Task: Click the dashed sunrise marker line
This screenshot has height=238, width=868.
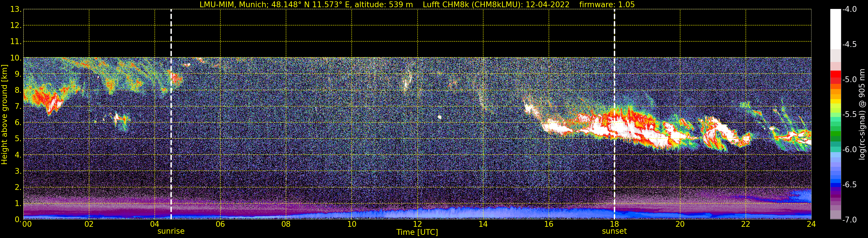Action: point(171,114)
